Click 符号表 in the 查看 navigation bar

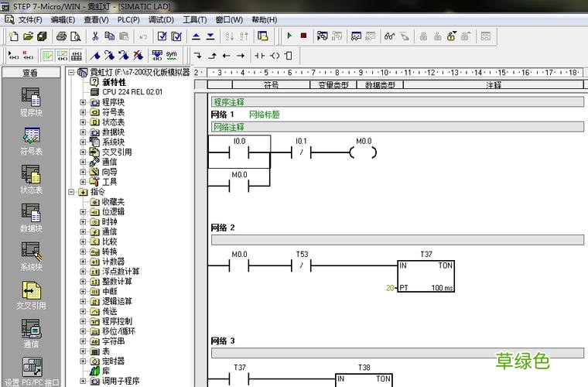click(x=31, y=142)
